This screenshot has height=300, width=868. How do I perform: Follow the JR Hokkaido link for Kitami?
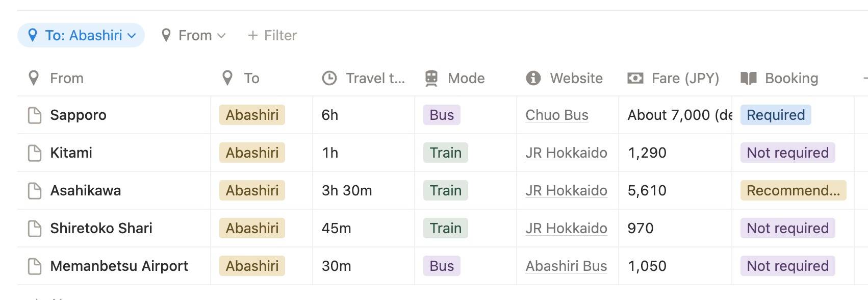[566, 153]
